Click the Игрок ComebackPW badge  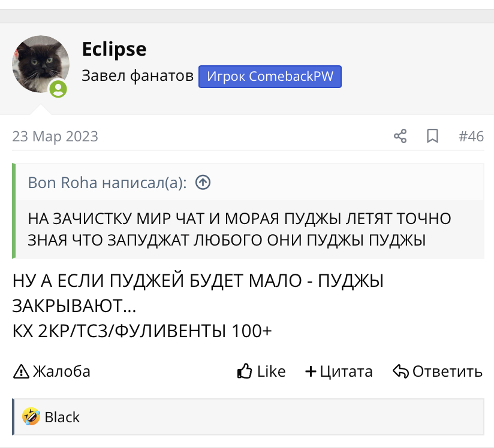click(x=270, y=77)
